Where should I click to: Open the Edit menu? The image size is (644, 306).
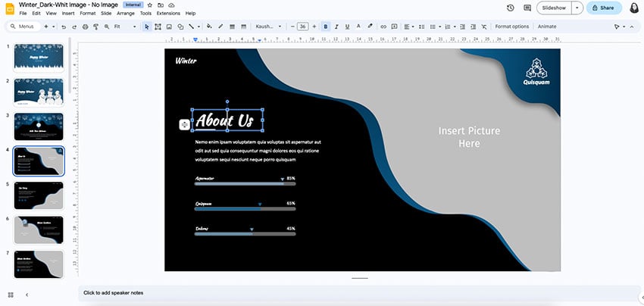pos(36,13)
